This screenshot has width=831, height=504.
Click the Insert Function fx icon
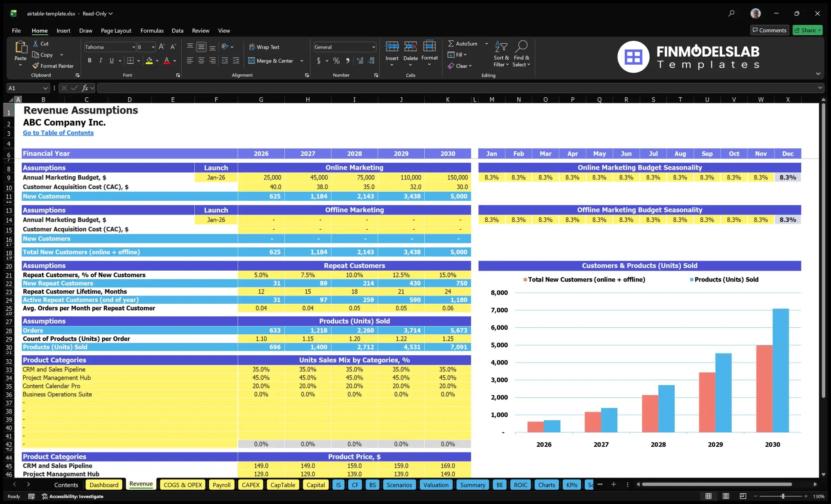pyautogui.click(x=85, y=88)
